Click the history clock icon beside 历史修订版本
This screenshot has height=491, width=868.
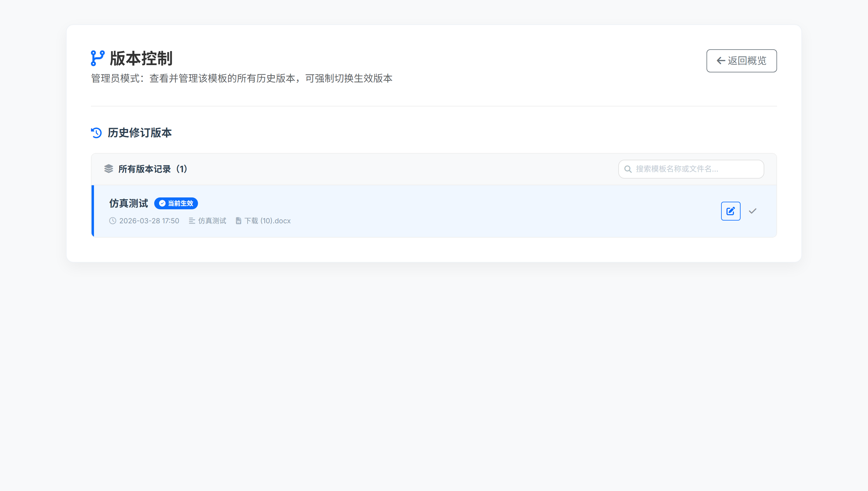pyautogui.click(x=96, y=133)
